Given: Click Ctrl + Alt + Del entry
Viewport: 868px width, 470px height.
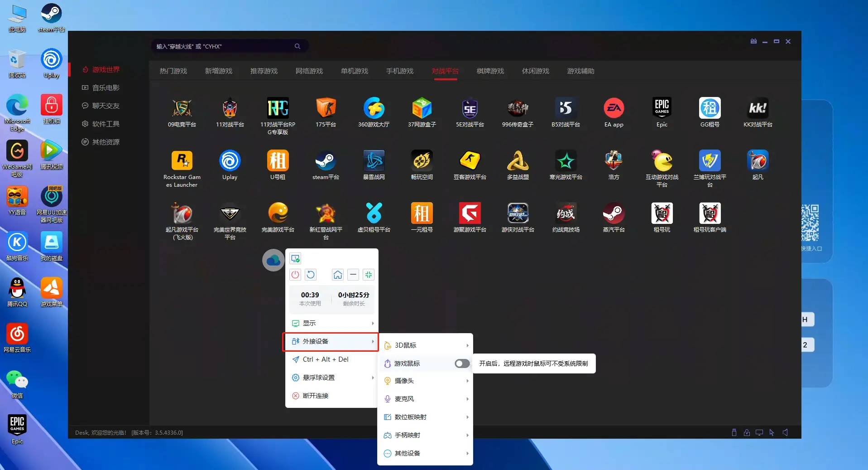Looking at the screenshot, I should [x=332, y=359].
